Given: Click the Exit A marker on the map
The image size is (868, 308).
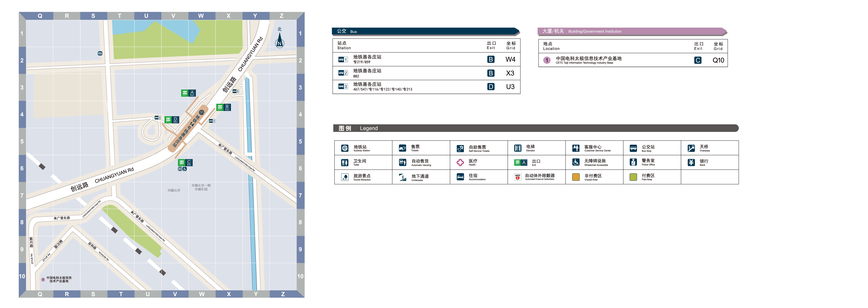Looking at the screenshot, I should 188,93.
